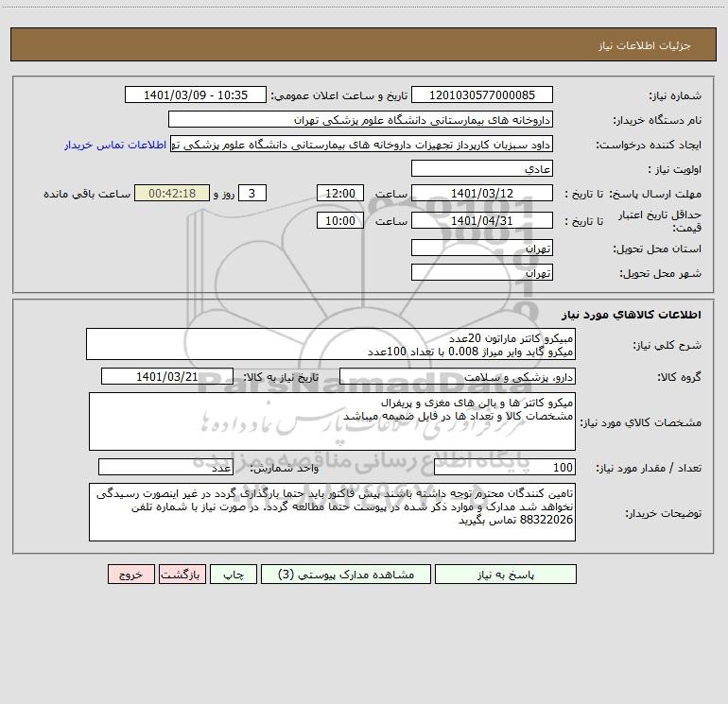The image size is (728, 704).
Task: Click label نام دستگاه خریدار
Action: click(x=657, y=121)
